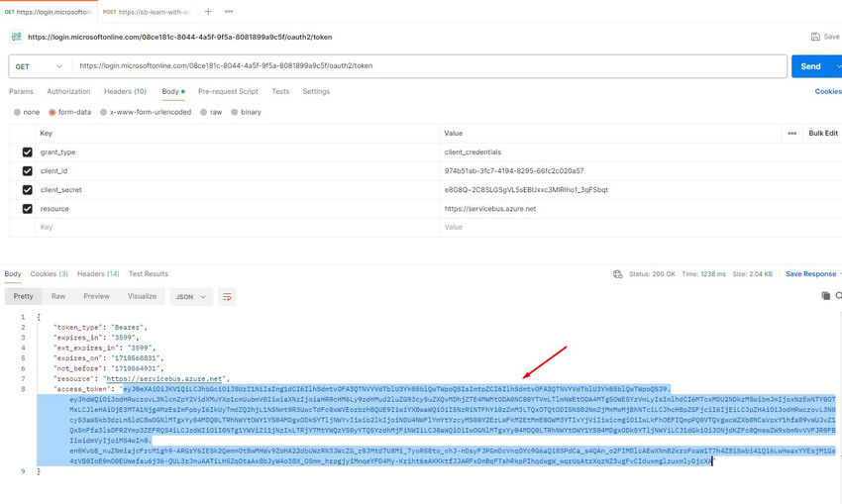
Task: Open the GET method dropdown
Action: [x=40, y=66]
